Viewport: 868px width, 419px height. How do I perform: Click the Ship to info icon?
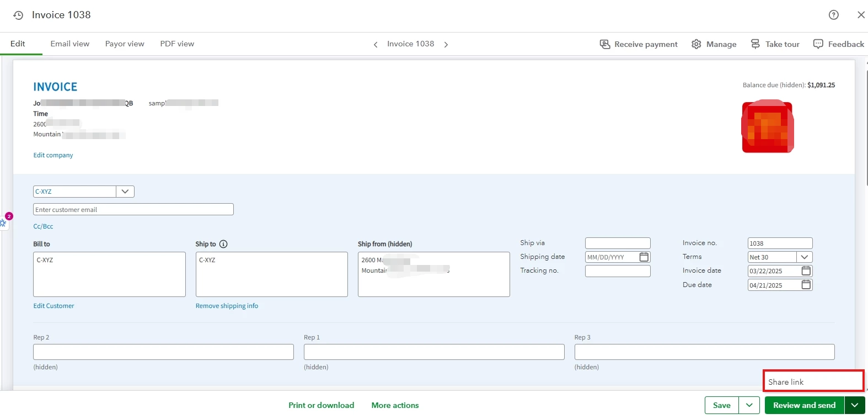click(x=223, y=244)
